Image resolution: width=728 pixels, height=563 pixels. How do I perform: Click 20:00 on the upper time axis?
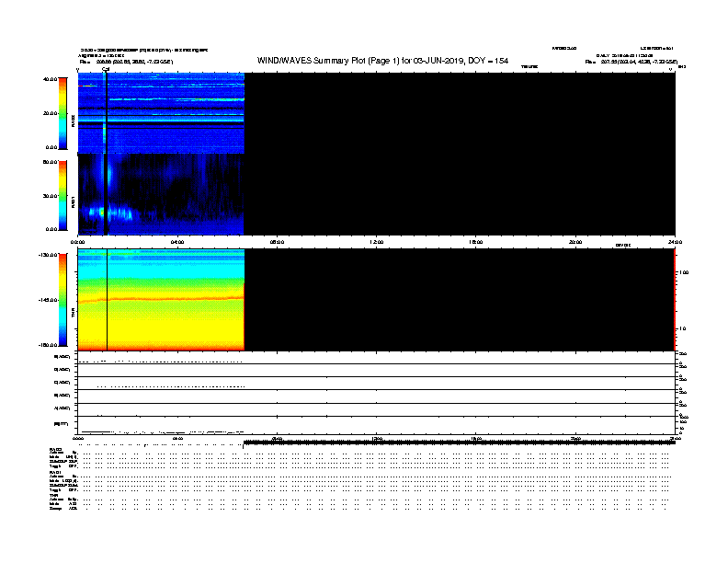(x=575, y=242)
